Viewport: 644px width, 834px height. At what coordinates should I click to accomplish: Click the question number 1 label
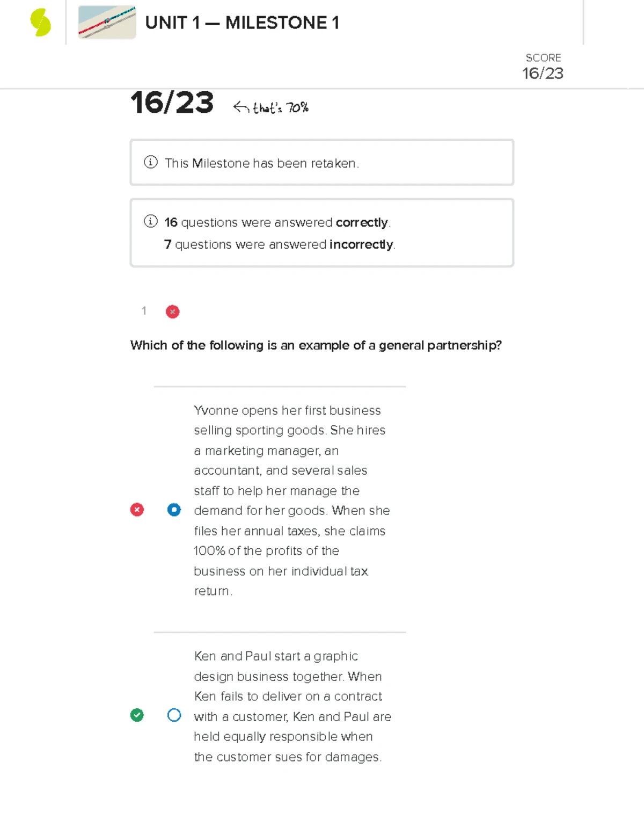144,311
